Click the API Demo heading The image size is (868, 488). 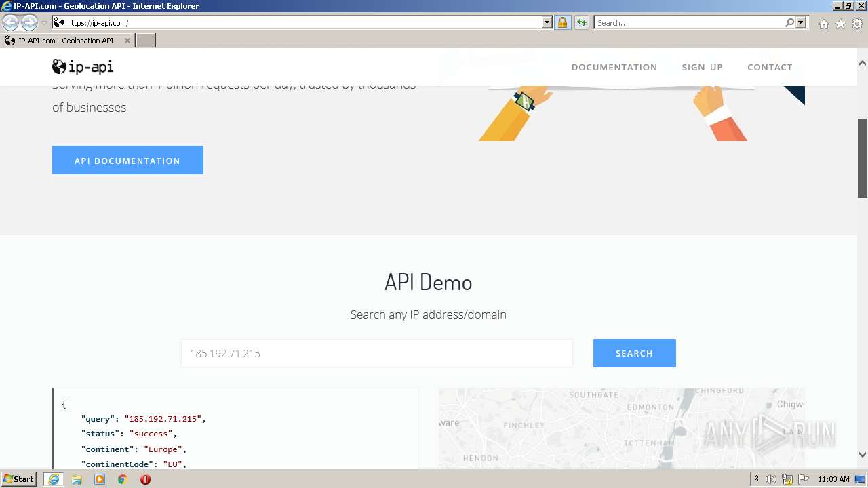[x=429, y=282]
